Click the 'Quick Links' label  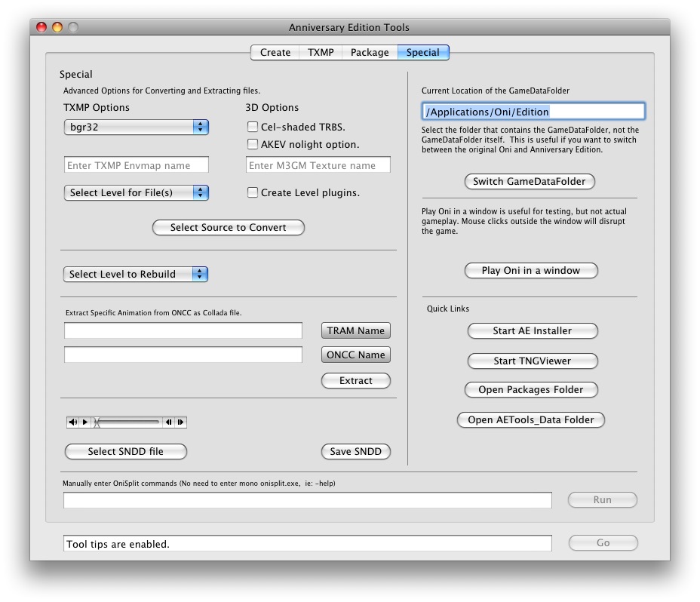point(448,309)
